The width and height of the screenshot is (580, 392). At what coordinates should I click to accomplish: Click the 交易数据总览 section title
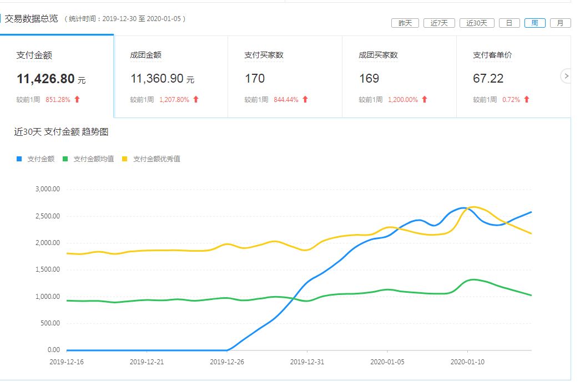[x=32, y=18]
